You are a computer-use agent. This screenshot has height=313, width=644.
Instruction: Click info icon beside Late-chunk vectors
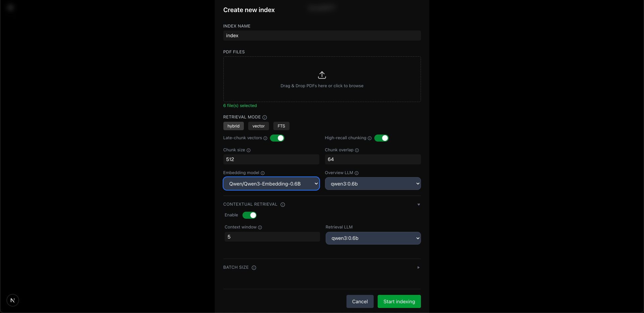click(x=265, y=138)
